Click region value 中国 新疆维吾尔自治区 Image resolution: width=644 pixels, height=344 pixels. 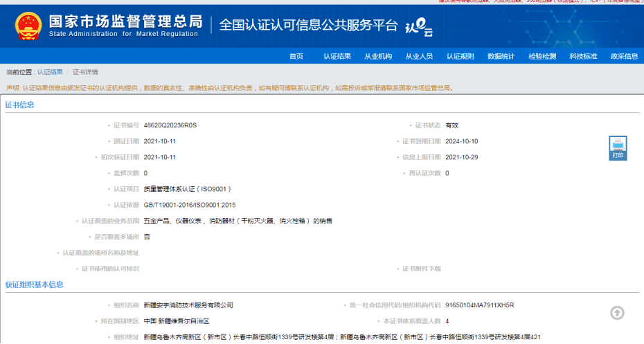pos(177,321)
